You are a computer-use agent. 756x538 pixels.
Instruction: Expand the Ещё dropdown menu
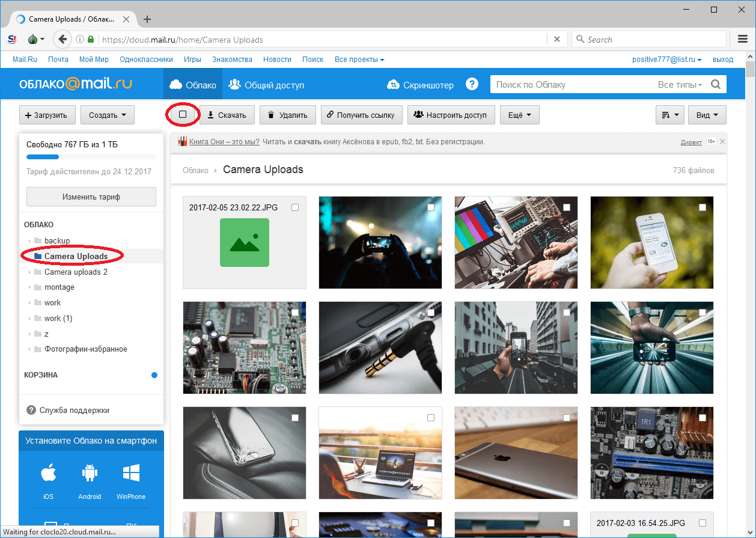click(x=519, y=115)
